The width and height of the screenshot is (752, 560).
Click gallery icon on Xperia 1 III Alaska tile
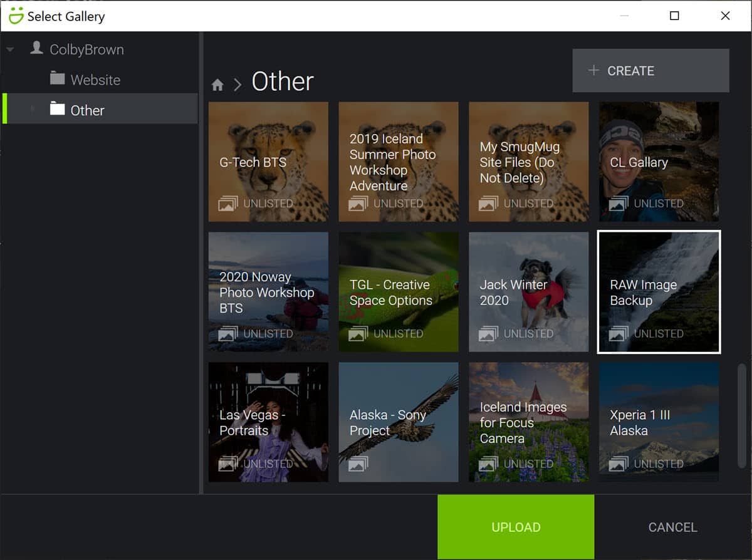click(x=619, y=464)
